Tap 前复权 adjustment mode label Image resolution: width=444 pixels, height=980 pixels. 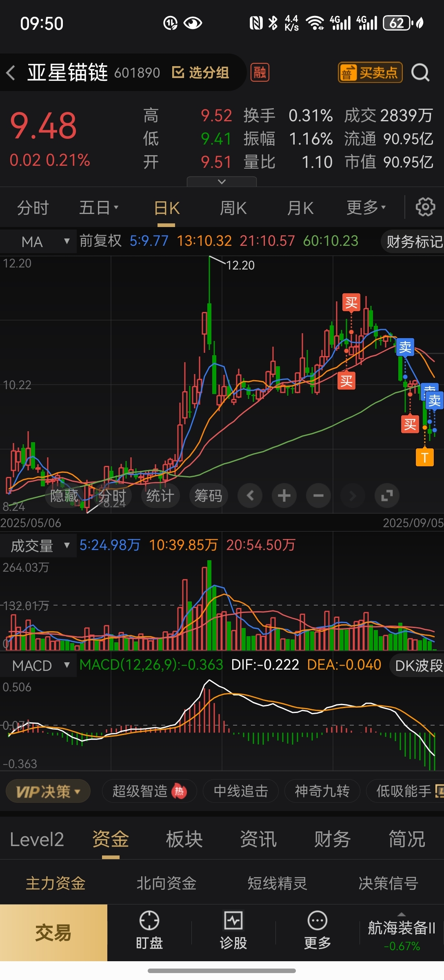pyautogui.click(x=100, y=241)
